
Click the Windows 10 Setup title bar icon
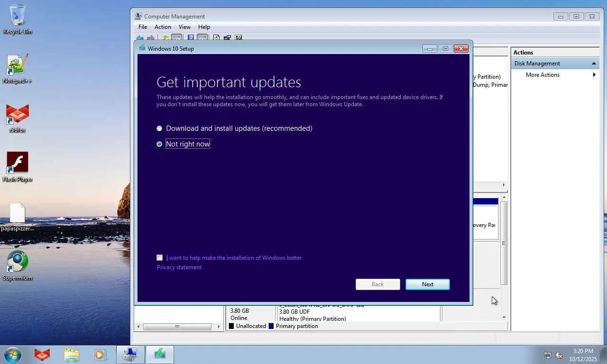(142, 48)
